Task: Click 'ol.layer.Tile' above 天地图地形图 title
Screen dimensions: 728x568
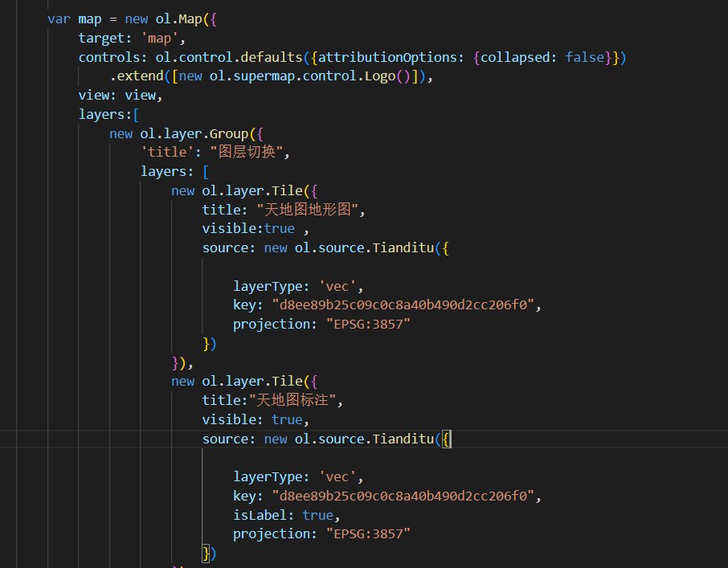Action: (x=252, y=190)
